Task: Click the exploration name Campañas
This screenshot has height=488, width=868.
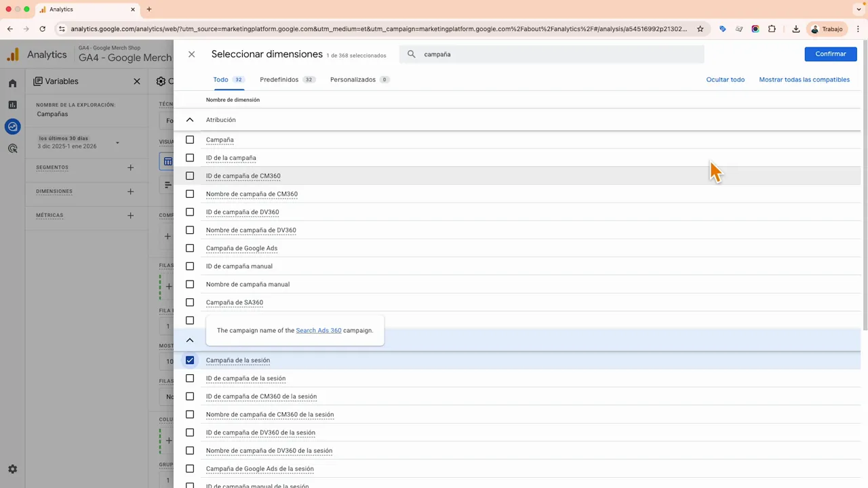Action: (x=52, y=114)
